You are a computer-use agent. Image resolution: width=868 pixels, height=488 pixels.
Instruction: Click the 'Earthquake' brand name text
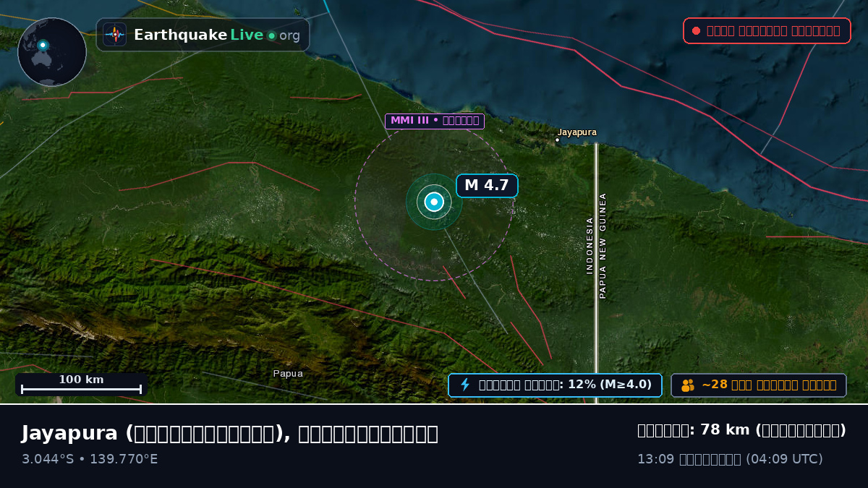pyautogui.click(x=181, y=35)
